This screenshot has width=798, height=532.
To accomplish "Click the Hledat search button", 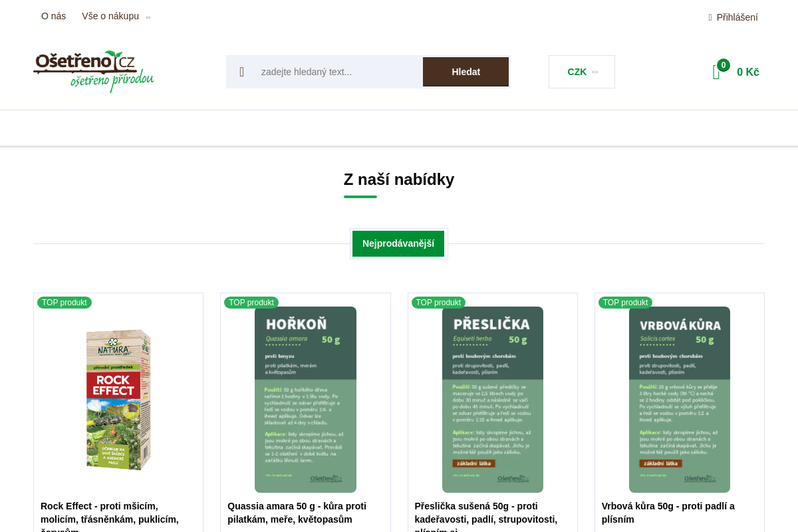I will [x=466, y=72].
